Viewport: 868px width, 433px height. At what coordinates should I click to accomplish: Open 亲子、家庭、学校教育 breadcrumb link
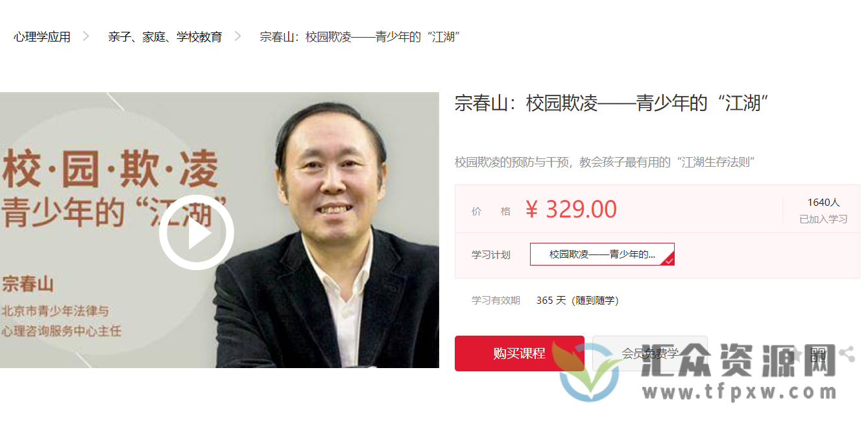pyautogui.click(x=165, y=36)
